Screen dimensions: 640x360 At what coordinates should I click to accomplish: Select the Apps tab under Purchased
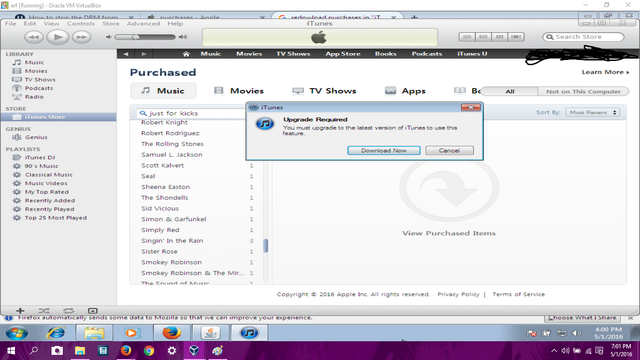pos(405,91)
